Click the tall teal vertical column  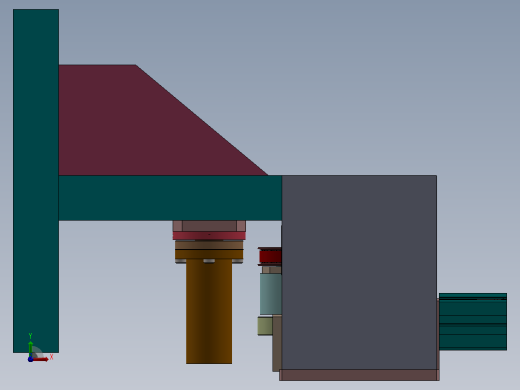click(x=36, y=181)
